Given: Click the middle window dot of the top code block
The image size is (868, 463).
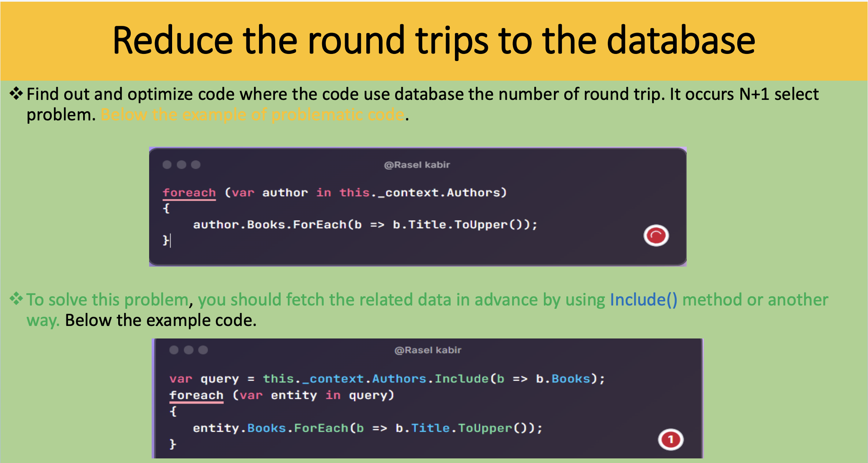Looking at the screenshot, I should point(181,165).
